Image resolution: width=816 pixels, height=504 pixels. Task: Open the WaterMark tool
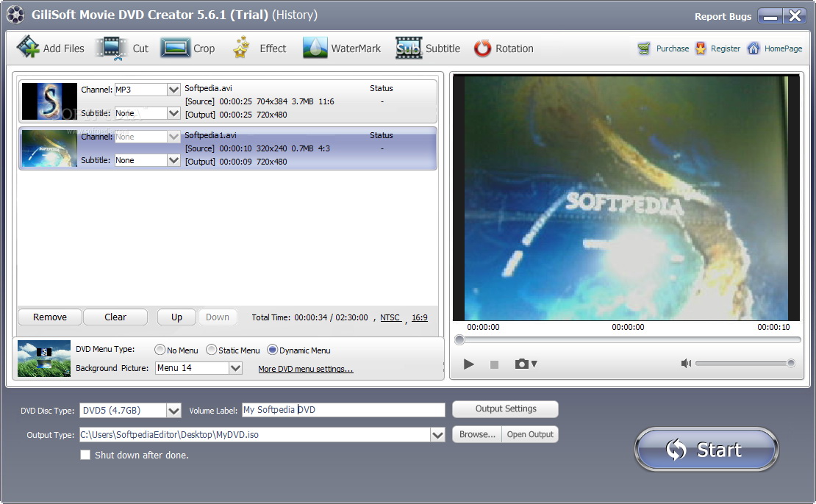(342, 48)
